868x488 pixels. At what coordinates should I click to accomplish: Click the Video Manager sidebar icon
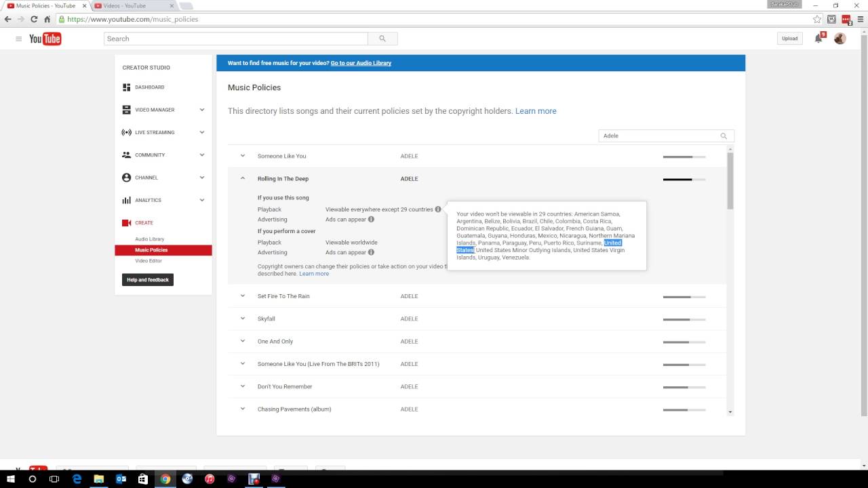coord(126,110)
